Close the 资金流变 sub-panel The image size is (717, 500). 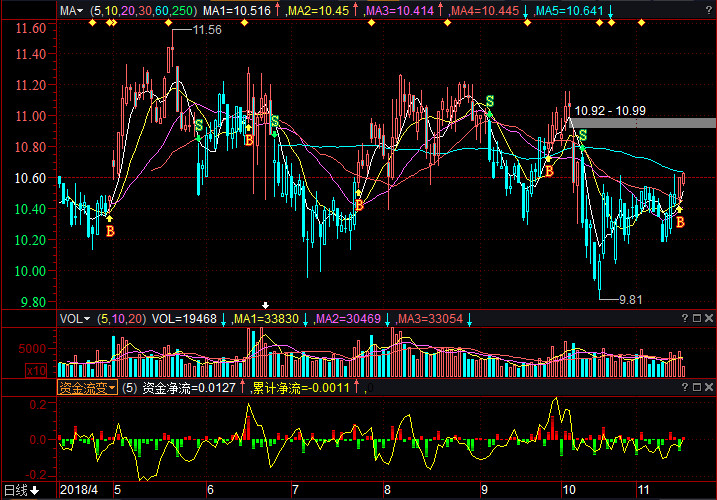coord(708,387)
